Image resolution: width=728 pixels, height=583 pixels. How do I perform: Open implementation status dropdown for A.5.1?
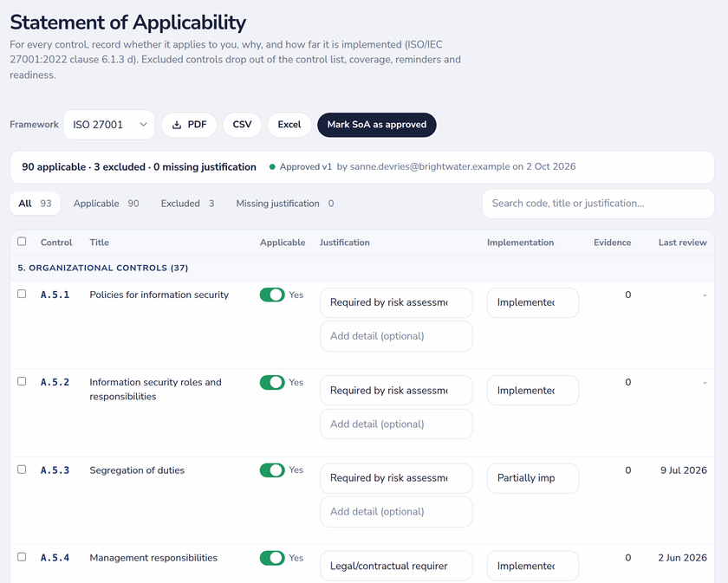point(532,302)
